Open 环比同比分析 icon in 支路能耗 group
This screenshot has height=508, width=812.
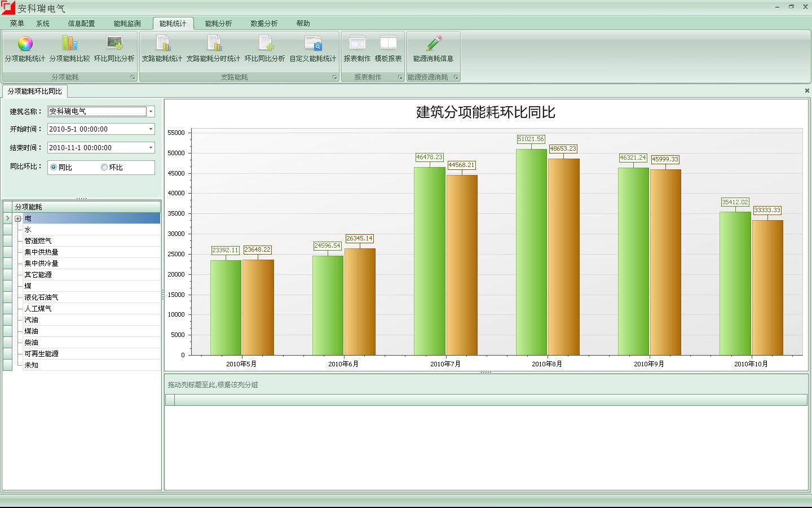(266, 43)
